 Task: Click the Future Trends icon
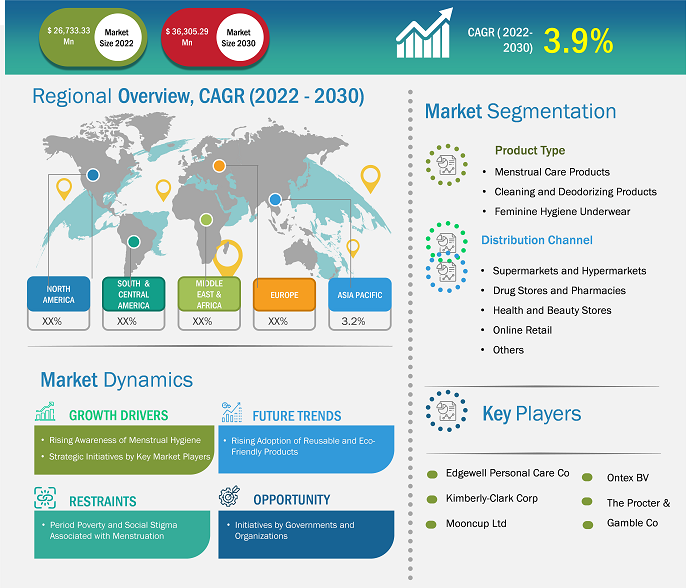pyautogui.click(x=232, y=412)
